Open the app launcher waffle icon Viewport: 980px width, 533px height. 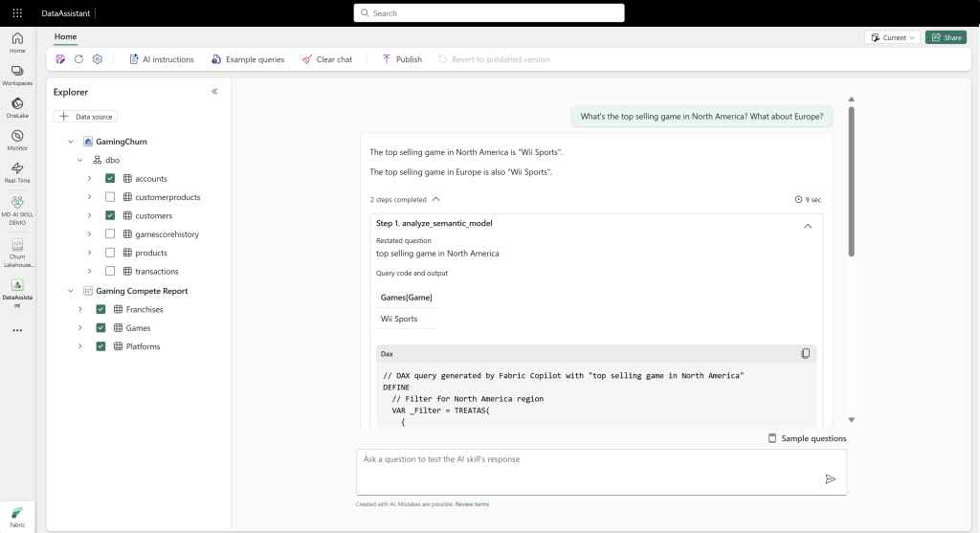pos(17,13)
